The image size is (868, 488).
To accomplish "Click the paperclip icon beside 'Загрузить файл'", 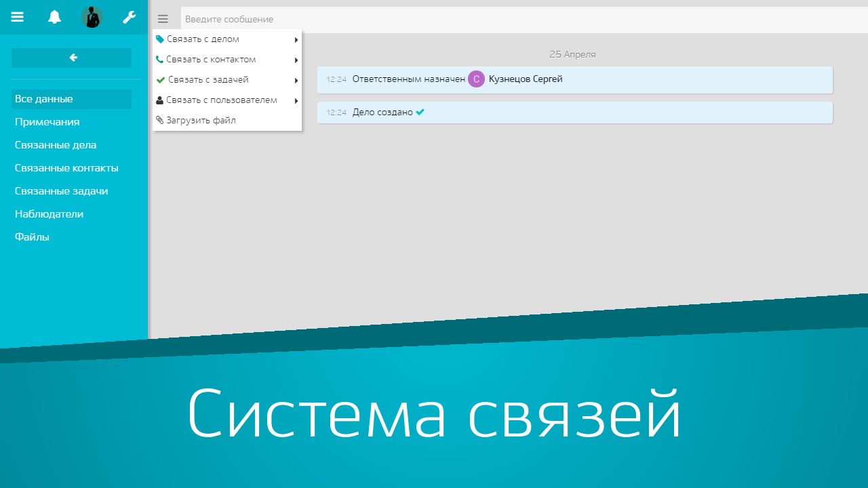I will point(159,120).
